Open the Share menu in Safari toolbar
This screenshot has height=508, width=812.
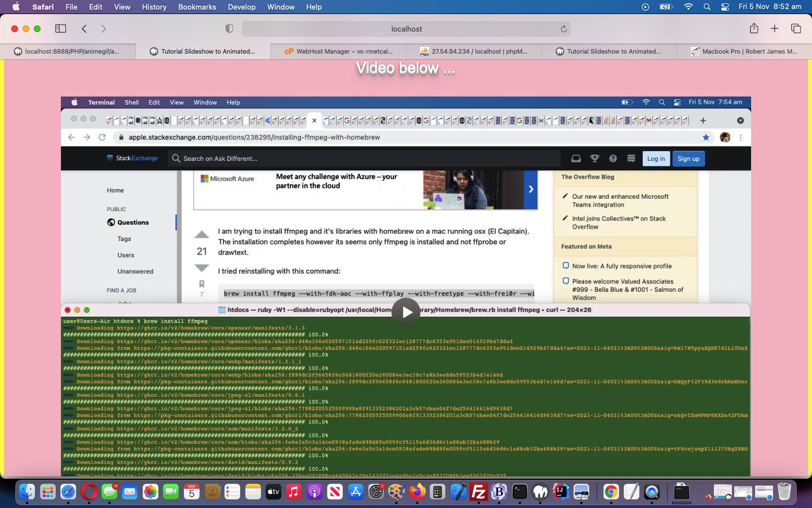[x=754, y=29]
